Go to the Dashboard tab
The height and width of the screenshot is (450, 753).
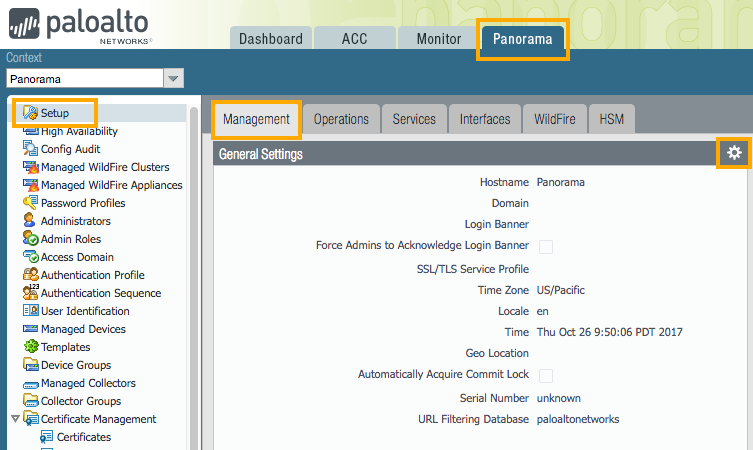(270, 39)
